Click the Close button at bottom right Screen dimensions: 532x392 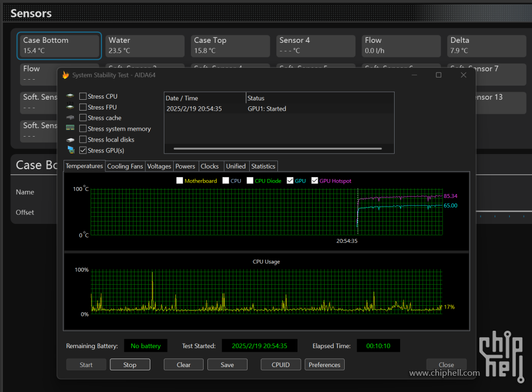(x=446, y=364)
